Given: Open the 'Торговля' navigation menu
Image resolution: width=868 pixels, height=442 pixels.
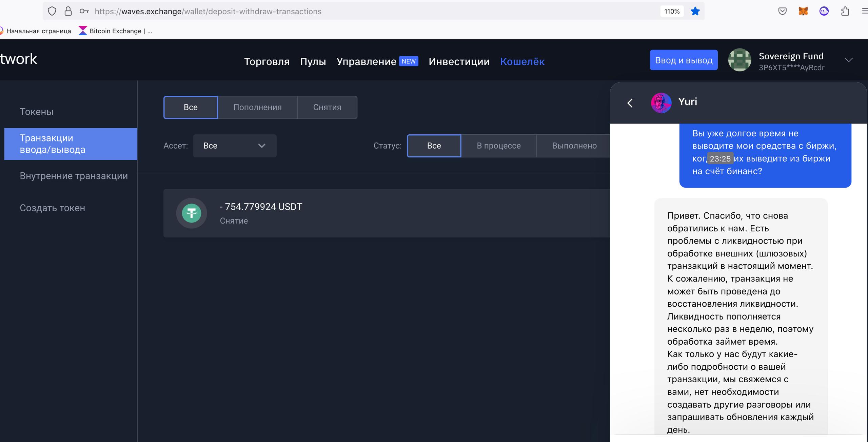Looking at the screenshot, I should click(x=267, y=61).
